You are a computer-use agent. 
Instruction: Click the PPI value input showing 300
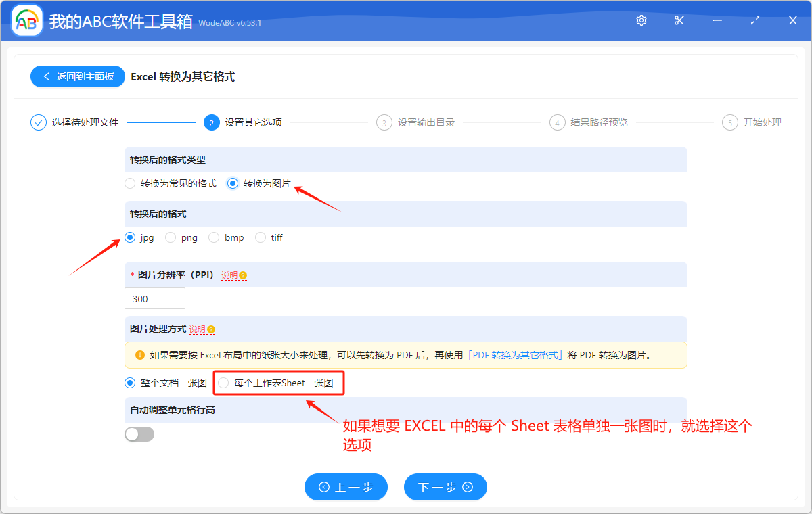[x=154, y=298]
